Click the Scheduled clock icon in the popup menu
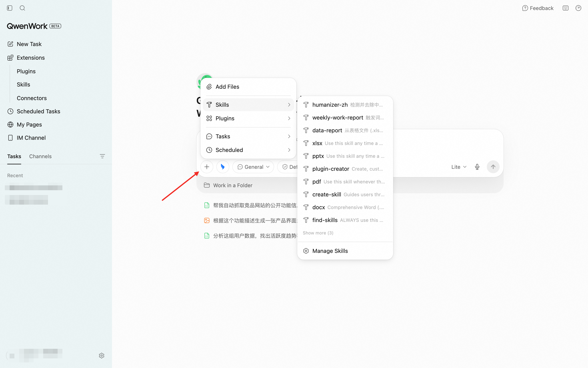 (209, 150)
